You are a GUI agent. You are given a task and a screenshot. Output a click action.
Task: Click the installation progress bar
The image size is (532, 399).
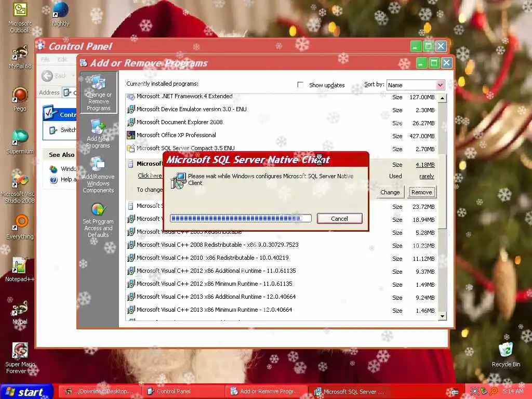(241, 218)
